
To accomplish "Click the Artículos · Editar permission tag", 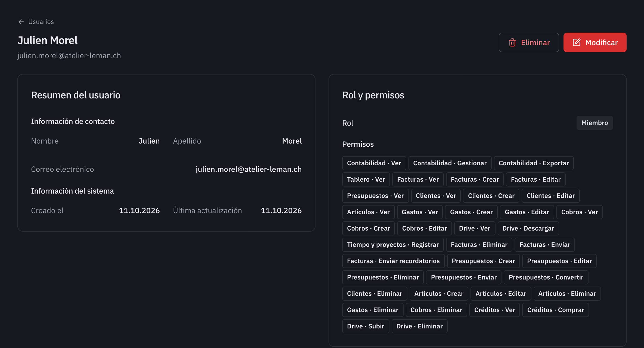I will click(501, 294).
